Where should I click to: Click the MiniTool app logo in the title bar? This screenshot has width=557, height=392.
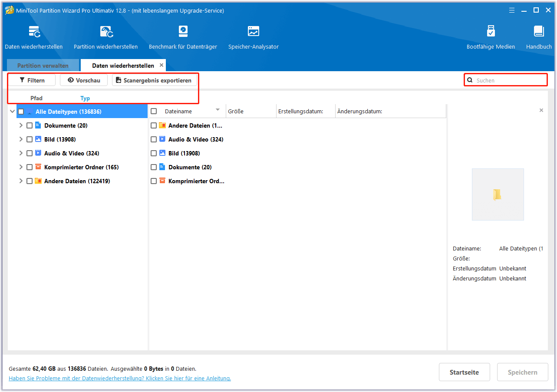click(10, 10)
